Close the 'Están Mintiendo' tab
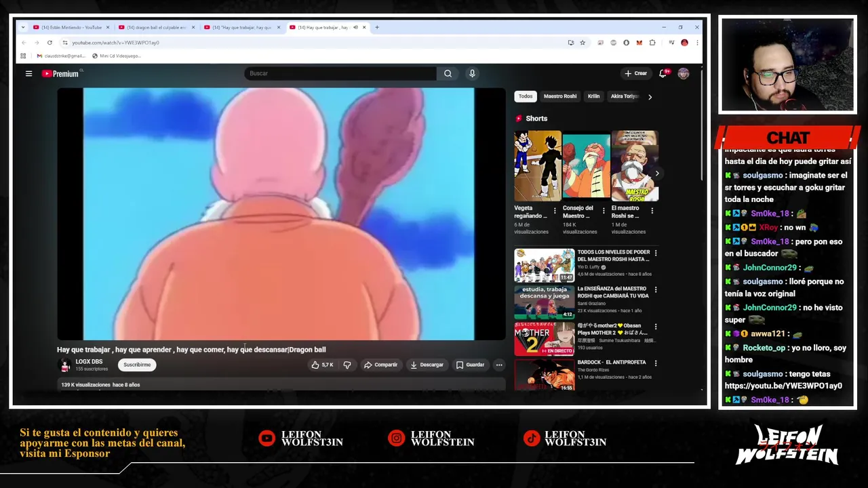This screenshot has width=868, height=488. (108, 28)
